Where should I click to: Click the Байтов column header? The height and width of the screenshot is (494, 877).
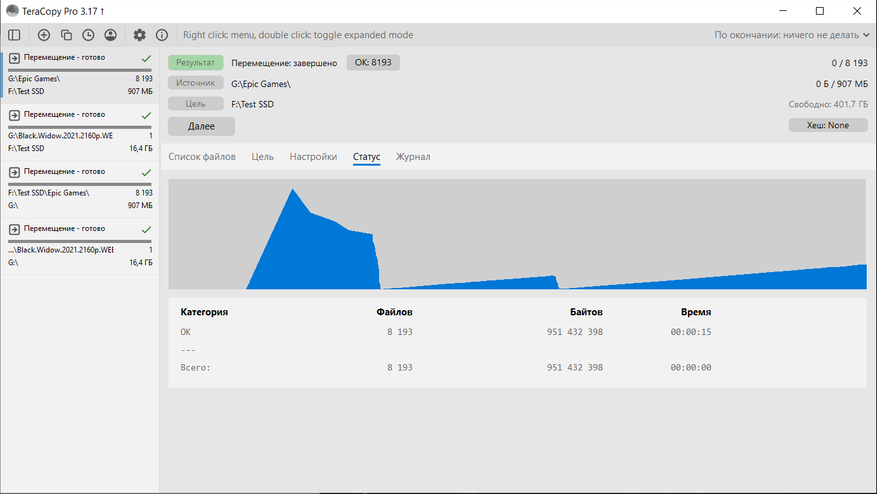(x=586, y=312)
